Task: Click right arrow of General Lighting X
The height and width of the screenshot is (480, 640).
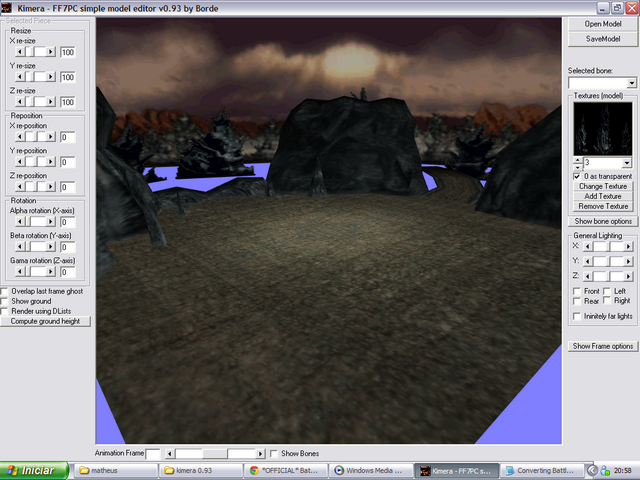Action: 629,246
